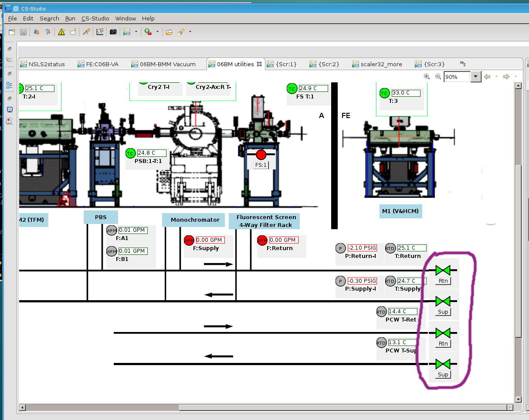Click the gray RTD indicator for PCW T-Ret
Image resolution: width=529 pixels, height=420 pixels.
(381, 312)
